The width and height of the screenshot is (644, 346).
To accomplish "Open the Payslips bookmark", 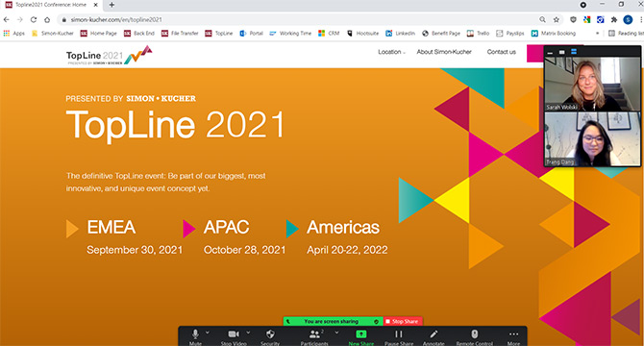I will pyautogui.click(x=510, y=34).
